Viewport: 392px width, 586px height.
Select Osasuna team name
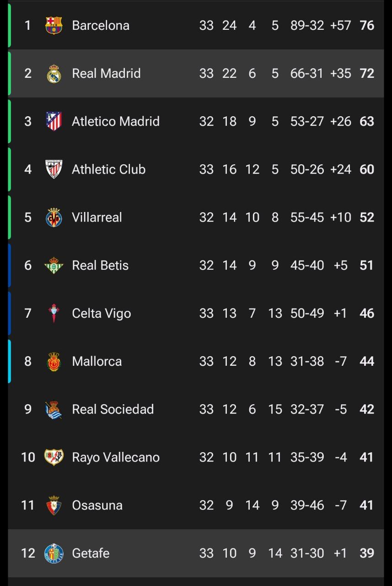pos(97,505)
